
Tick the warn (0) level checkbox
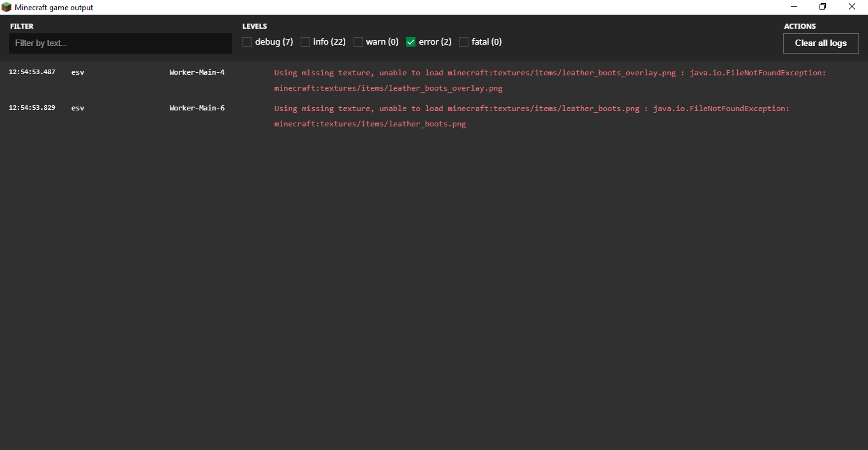click(359, 42)
